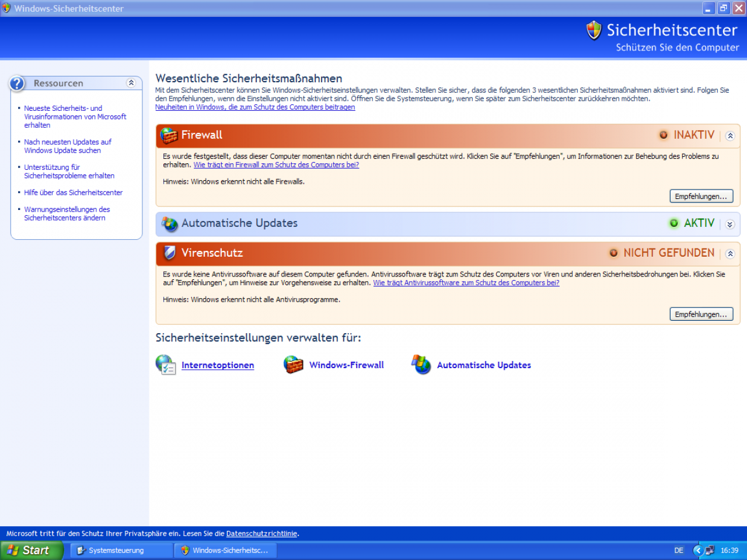Collapse the Ressourcen panel

[x=131, y=83]
